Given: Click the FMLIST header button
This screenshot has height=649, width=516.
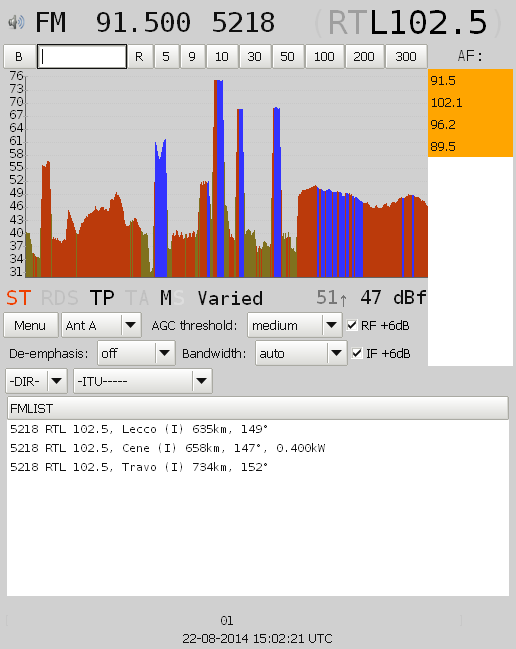Looking at the screenshot, I should (258, 409).
